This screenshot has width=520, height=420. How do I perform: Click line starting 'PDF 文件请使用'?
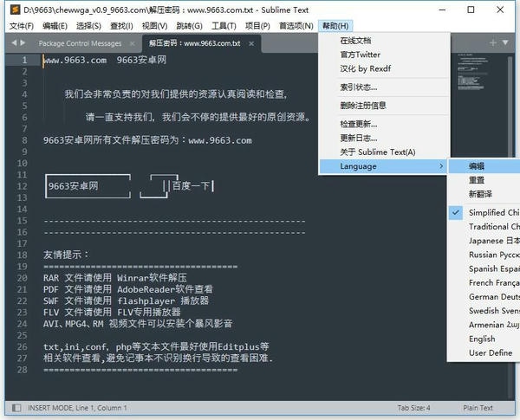pyautogui.click(x=128, y=289)
